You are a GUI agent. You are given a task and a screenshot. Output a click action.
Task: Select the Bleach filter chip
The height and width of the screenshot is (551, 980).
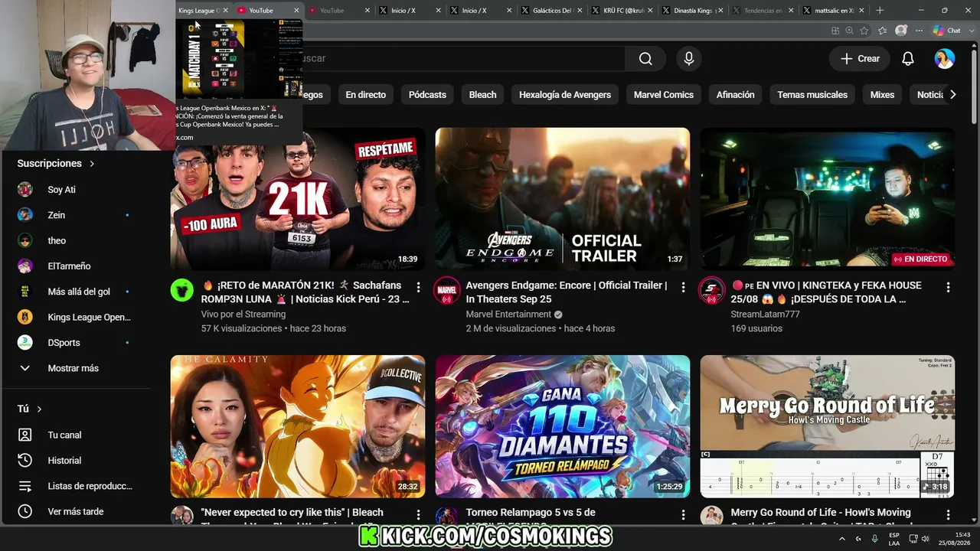pyautogui.click(x=482, y=95)
